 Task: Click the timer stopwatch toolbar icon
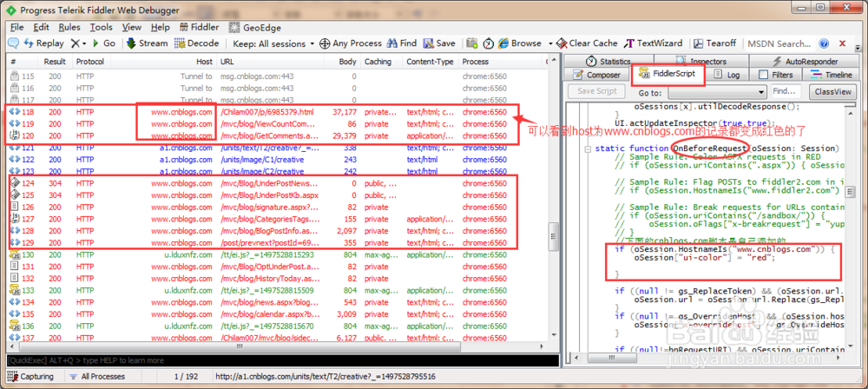pos(488,43)
